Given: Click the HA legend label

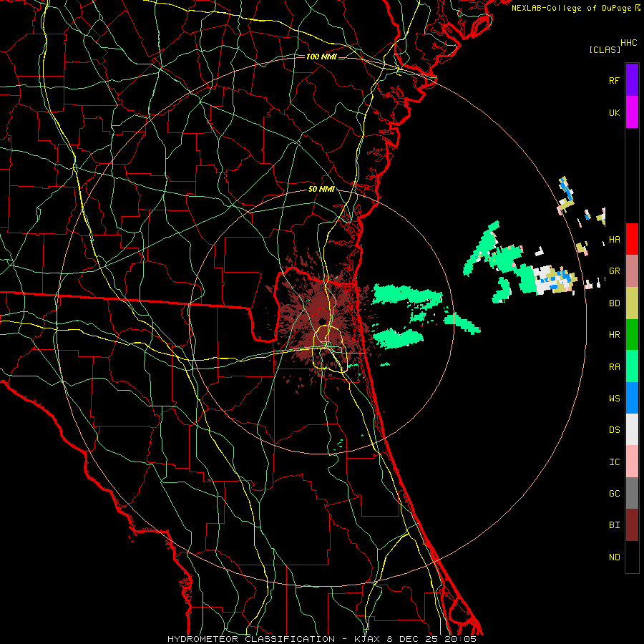Looking at the screenshot, I should coord(614,239).
